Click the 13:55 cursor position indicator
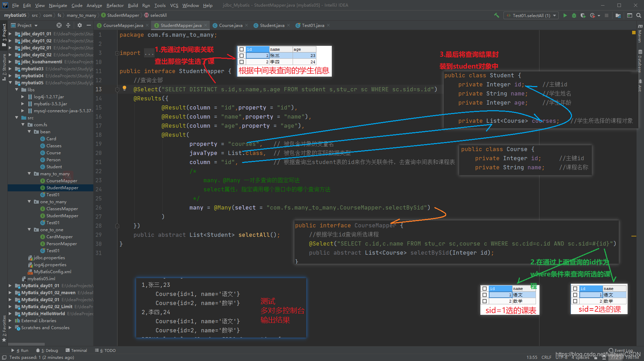 [x=532, y=357]
